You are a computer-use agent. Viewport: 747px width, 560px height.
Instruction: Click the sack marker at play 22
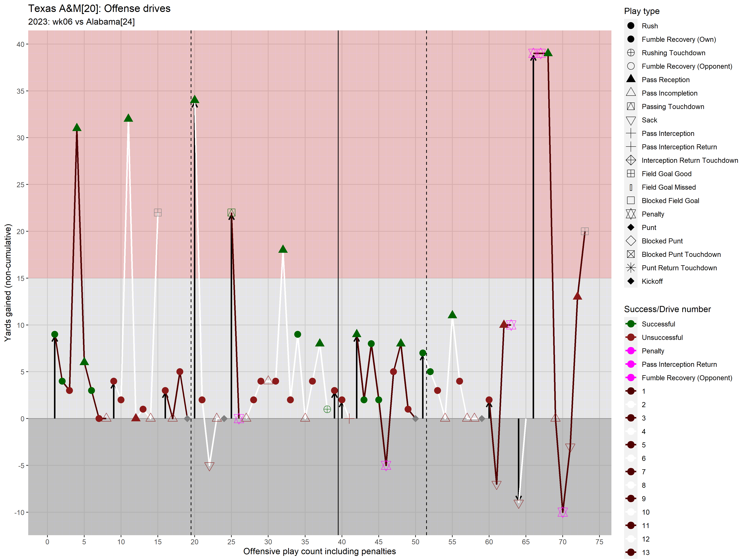pos(209,466)
